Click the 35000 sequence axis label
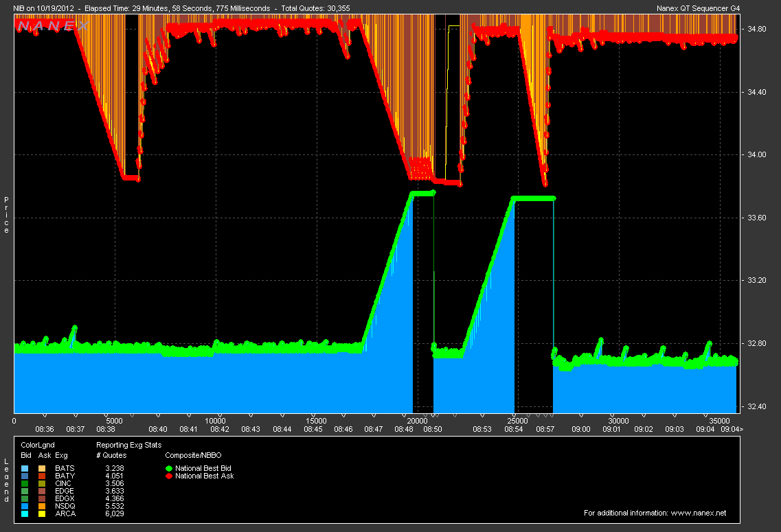 coord(719,421)
